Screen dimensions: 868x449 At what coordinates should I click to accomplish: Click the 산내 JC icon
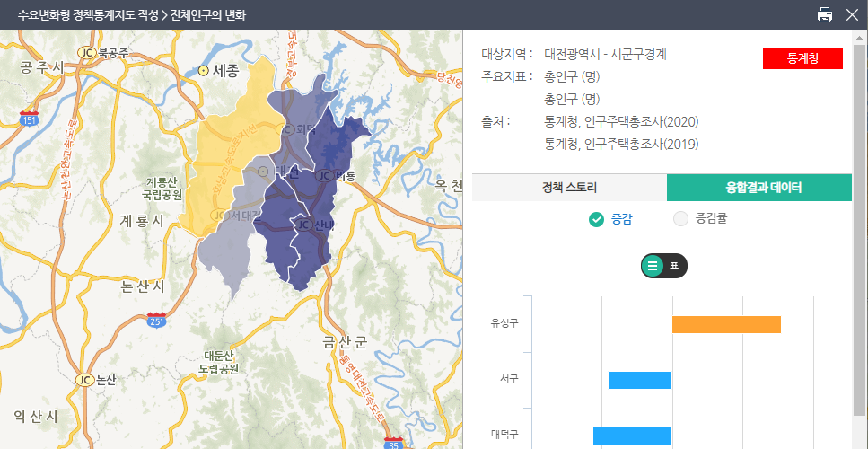(303, 224)
